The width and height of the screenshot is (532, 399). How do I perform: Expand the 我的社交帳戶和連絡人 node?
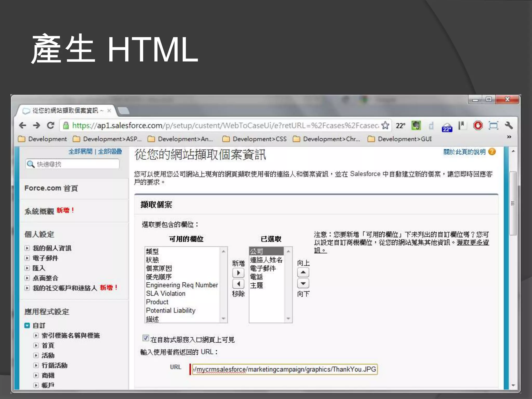(27, 288)
